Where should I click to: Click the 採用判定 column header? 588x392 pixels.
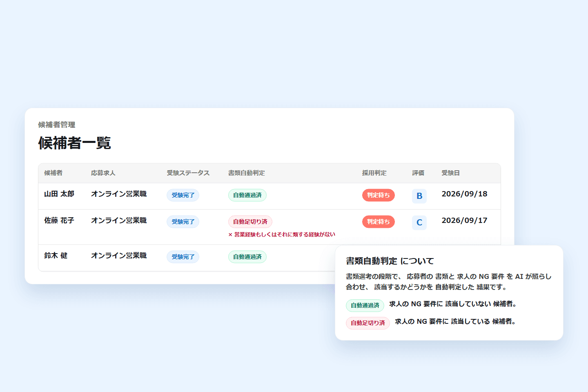tap(374, 173)
